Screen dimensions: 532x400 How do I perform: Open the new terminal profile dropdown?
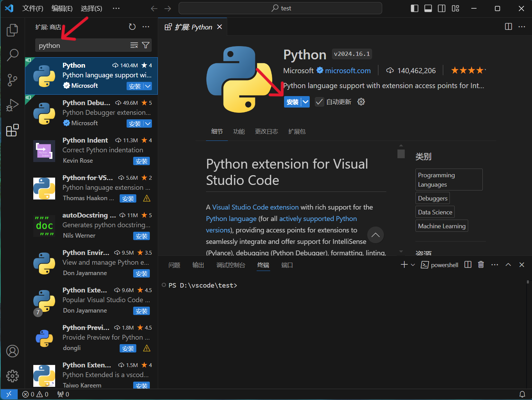[x=413, y=265]
